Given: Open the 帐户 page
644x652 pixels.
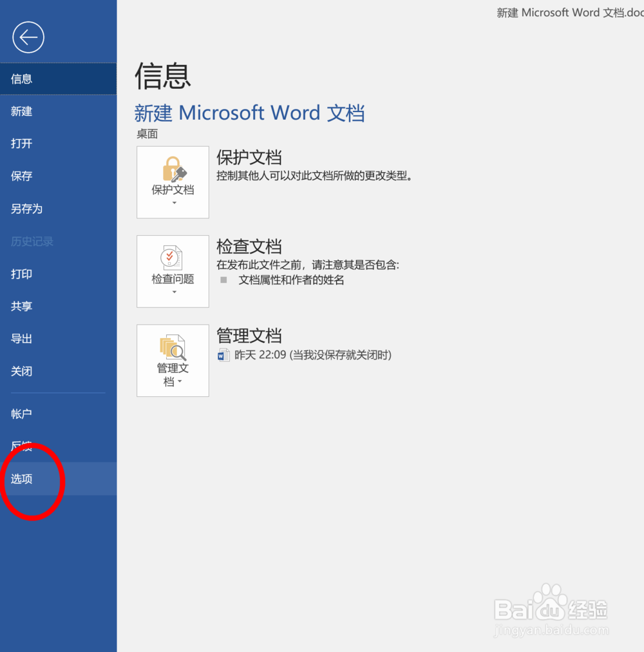Looking at the screenshot, I should 58,414.
